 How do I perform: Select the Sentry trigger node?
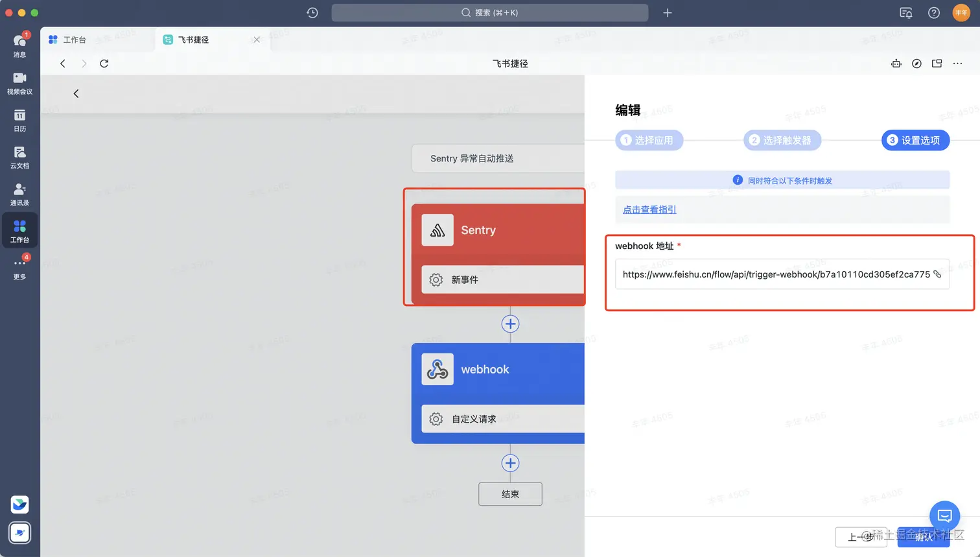click(x=498, y=254)
